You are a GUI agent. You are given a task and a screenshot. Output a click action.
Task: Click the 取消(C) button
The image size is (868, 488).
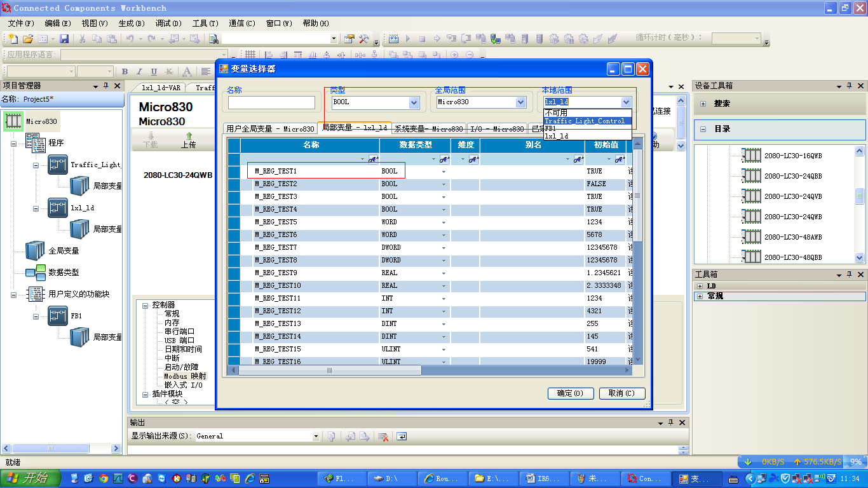(621, 393)
